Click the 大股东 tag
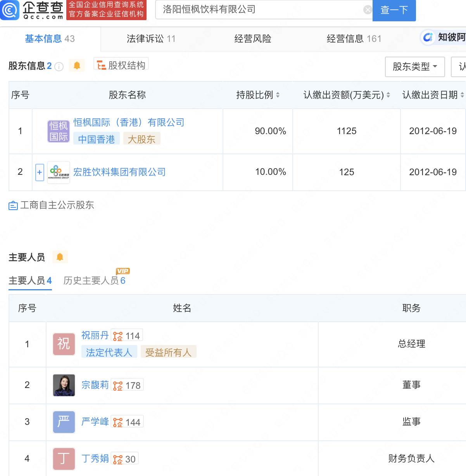Screen dimensions: 466x476 pos(142,139)
